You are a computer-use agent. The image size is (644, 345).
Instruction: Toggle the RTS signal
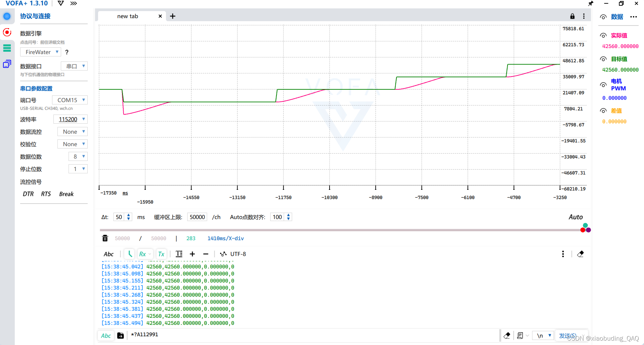pos(46,194)
